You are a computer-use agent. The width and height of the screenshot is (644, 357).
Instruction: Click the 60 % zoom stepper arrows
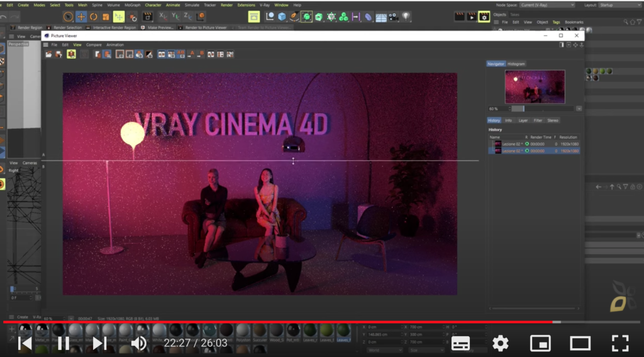(x=509, y=108)
